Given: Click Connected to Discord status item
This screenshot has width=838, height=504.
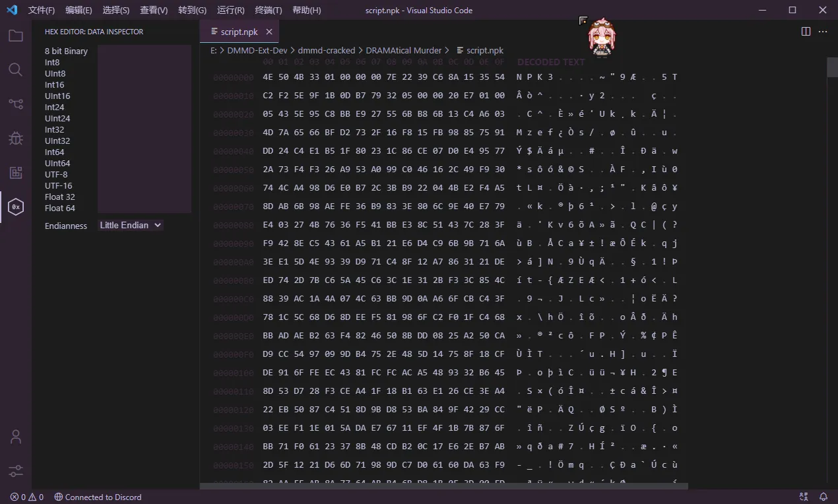Looking at the screenshot, I should [98, 497].
